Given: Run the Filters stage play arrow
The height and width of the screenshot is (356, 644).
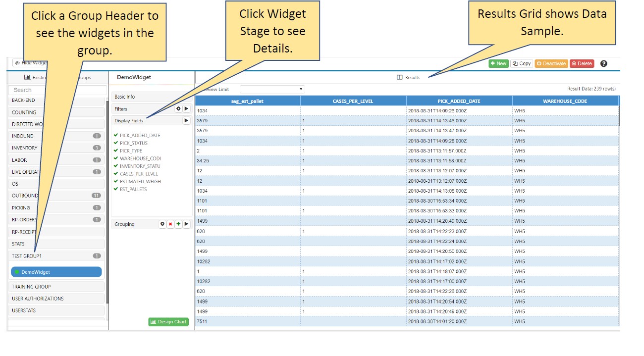Looking at the screenshot, I should point(186,108).
